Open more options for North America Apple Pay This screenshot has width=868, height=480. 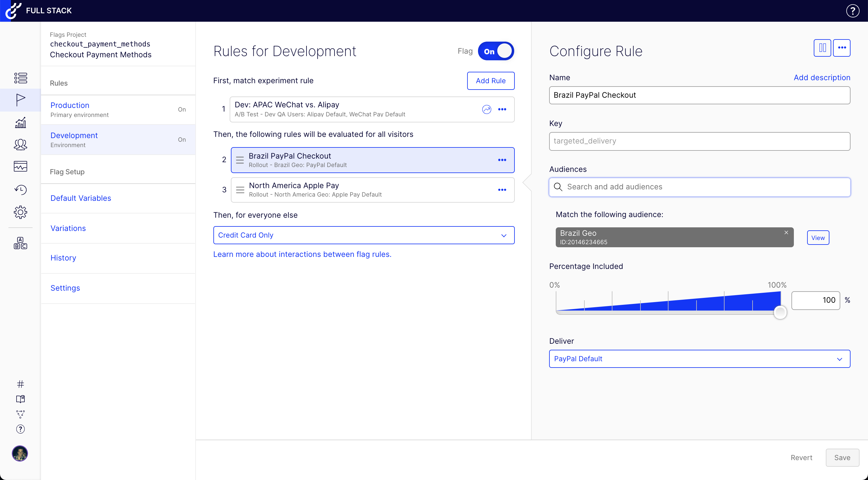(502, 190)
